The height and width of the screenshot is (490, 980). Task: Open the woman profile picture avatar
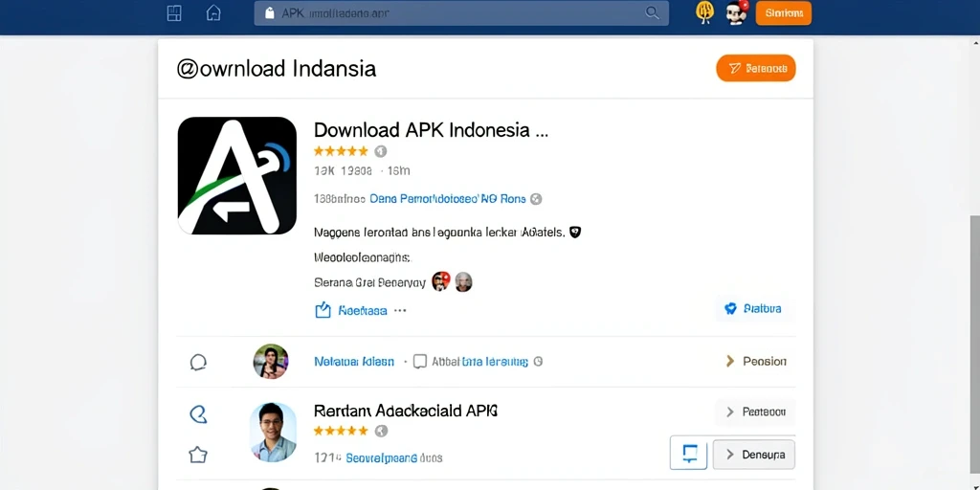click(271, 361)
